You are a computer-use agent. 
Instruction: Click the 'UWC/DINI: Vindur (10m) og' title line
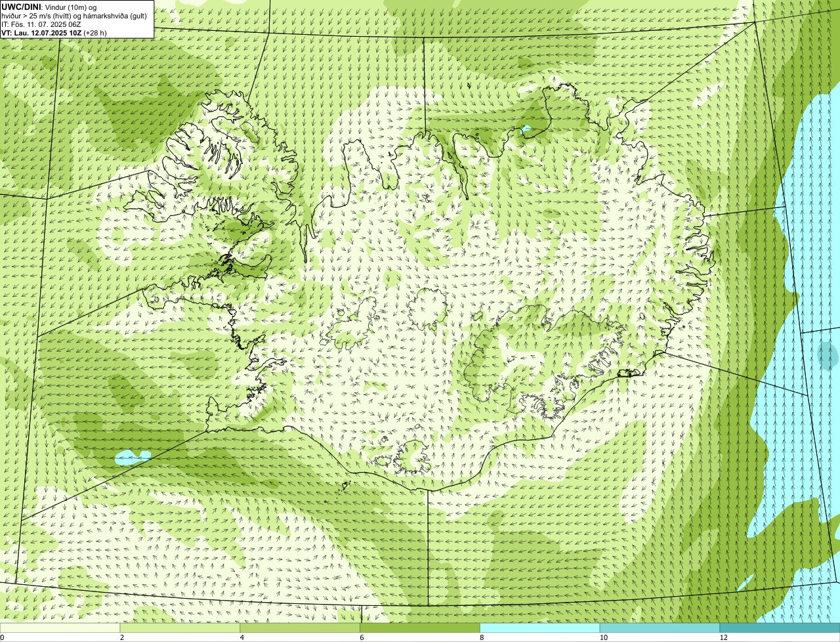pos(49,7)
